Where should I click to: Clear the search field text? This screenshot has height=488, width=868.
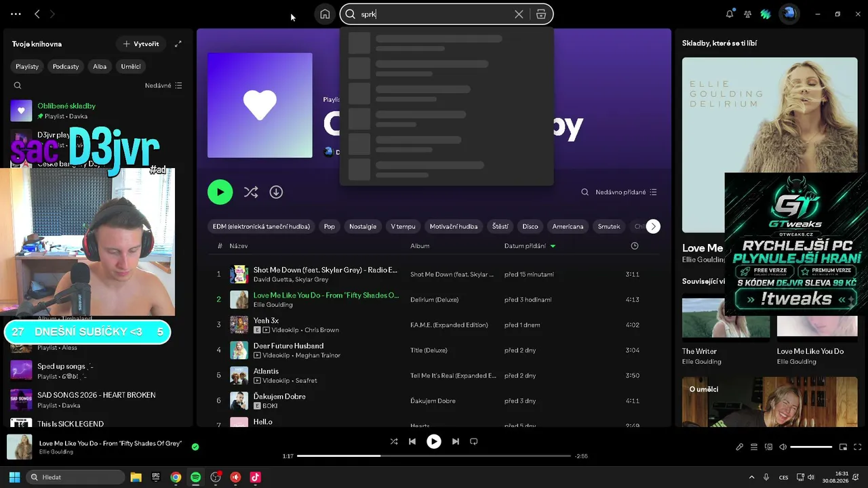coord(519,14)
